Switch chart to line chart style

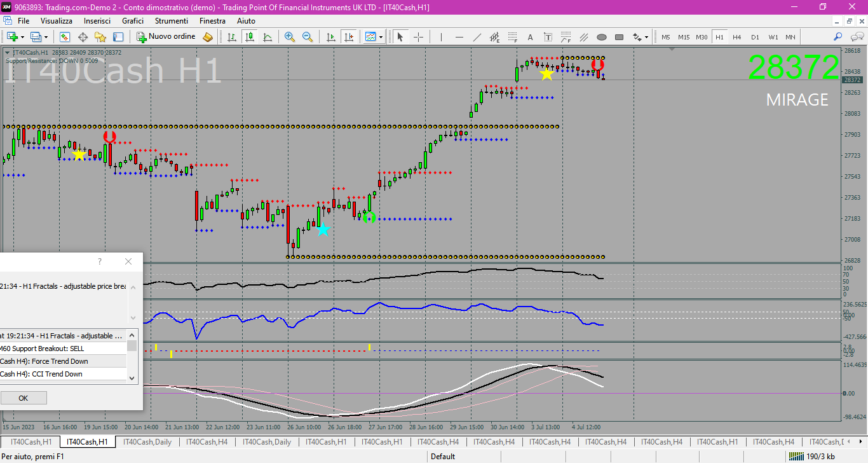point(268,37)
